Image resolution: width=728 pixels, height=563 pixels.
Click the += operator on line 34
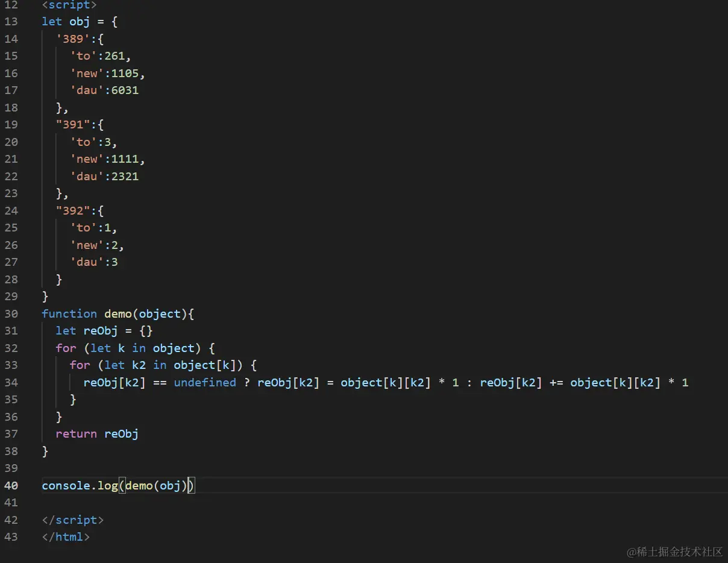click(x=556, y=382)
